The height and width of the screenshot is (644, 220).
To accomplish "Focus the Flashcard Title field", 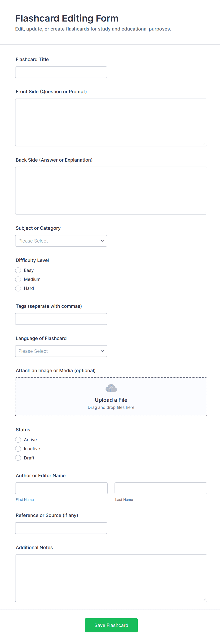I will pyautogui.click(x=61, y=72).
